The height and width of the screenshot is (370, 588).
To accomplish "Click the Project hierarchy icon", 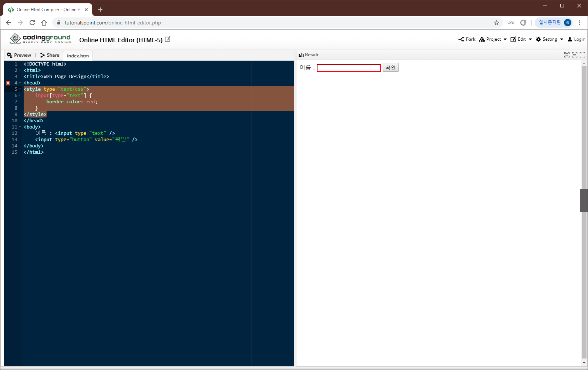I will [482, 39].
